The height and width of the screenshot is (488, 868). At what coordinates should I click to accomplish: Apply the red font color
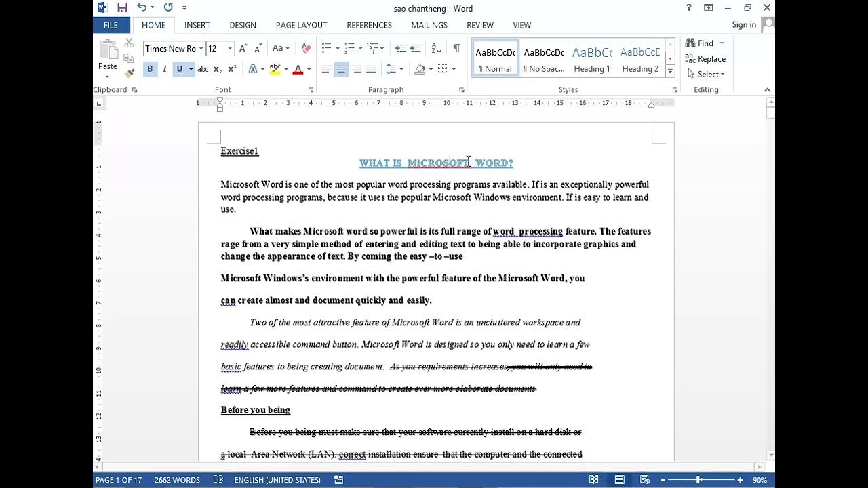pyautogui.click(x=298, y=69)
